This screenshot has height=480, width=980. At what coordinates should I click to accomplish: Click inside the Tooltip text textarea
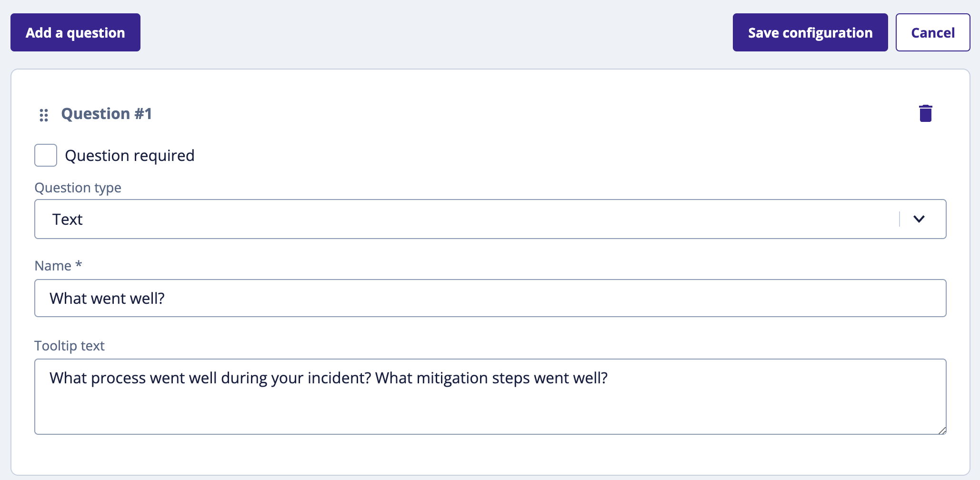pos(490,397)
